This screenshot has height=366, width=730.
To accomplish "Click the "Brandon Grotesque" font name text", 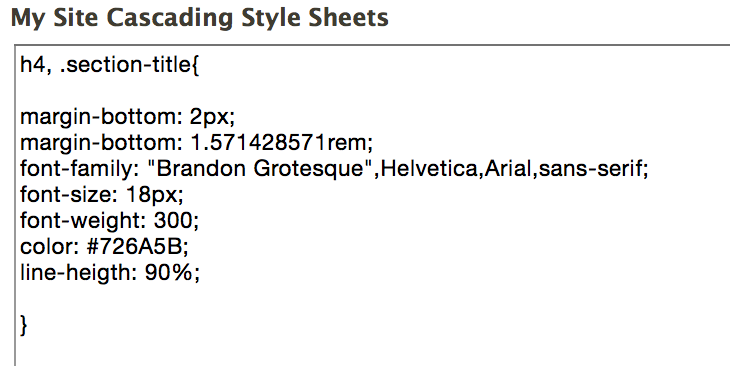I will coord(255,169).
